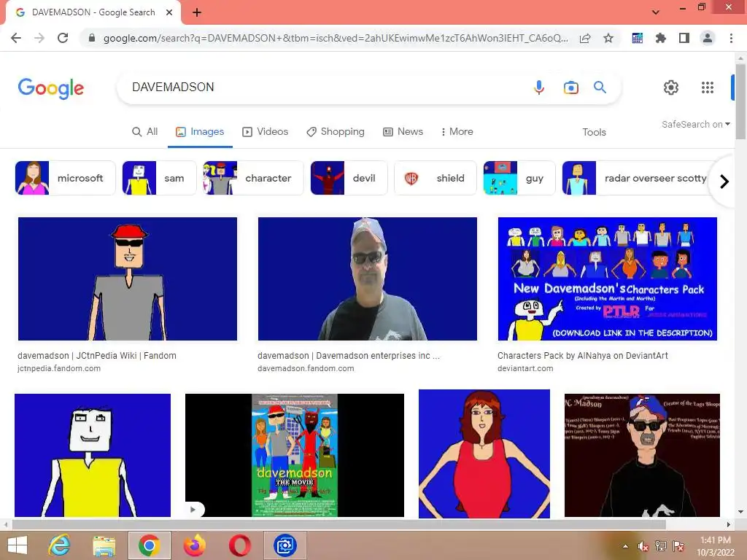
Task: Open Characters Pack by AlNahya DeviantArt link
Action: (583, 356)
